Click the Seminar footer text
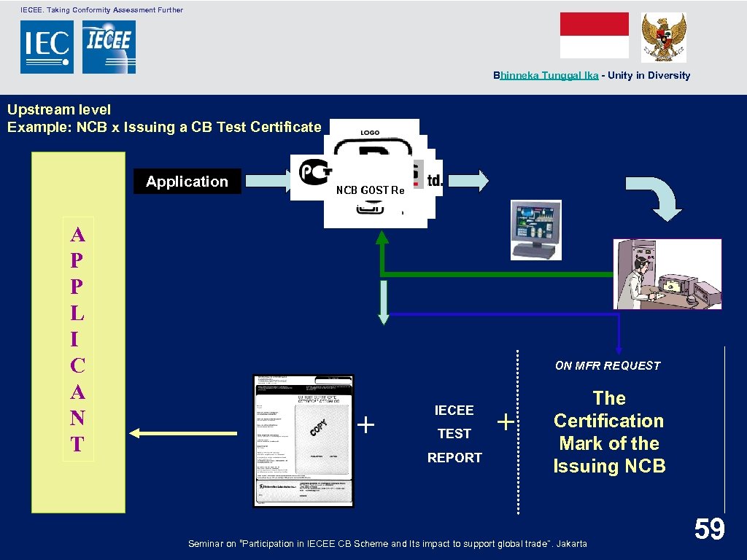The width and height of the screenshot is (747, 560). point(387,543)
